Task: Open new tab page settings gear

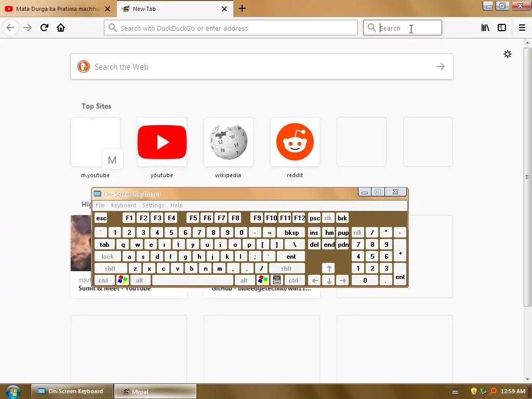Action: 507,54
